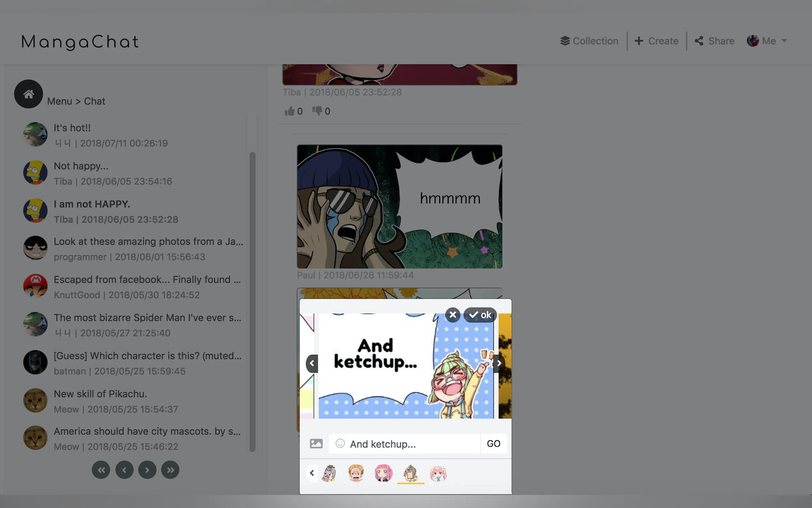Viewport: 812px width, 508px height.
Task: Select the selected green-haired character avatar
Action: pos(410,473)
